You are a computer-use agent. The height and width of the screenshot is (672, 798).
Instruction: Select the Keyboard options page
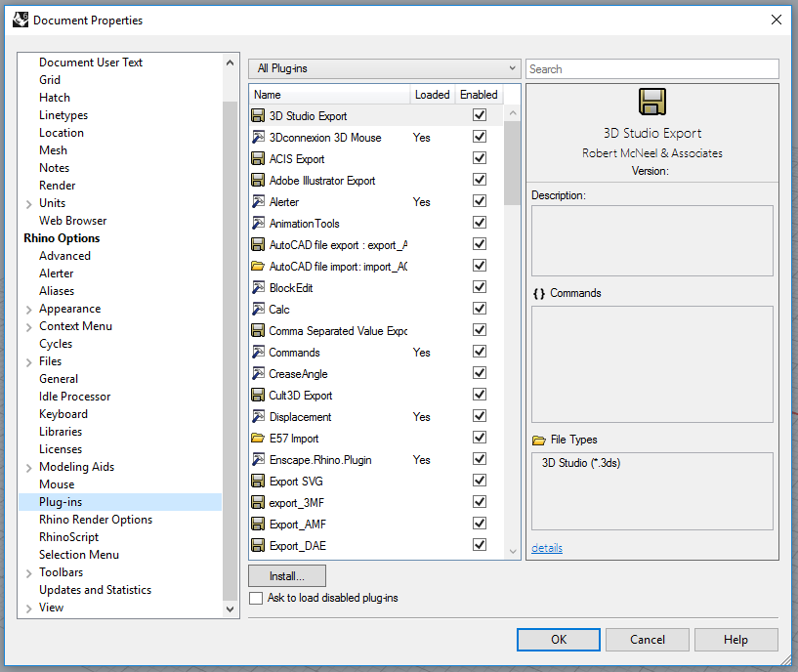63,414
